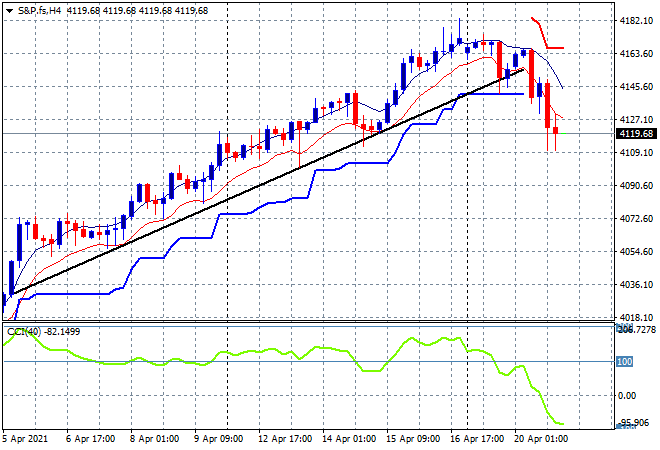Select the 4127.10 price axis label

[636, 120]
